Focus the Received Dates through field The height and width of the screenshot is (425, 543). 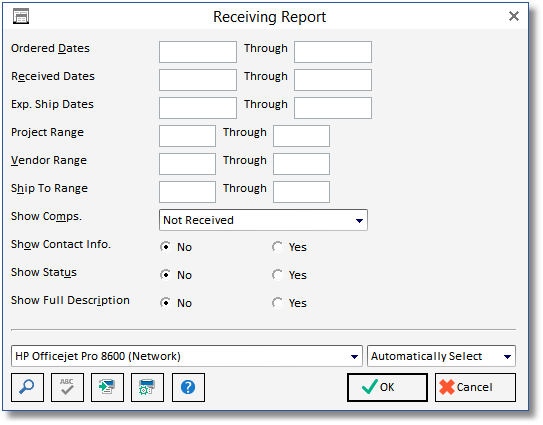pos(333,80)
